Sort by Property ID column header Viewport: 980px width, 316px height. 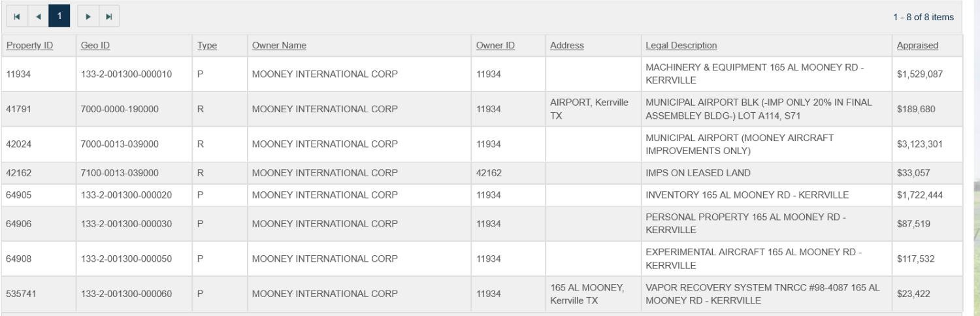click(x=29, y=45)
